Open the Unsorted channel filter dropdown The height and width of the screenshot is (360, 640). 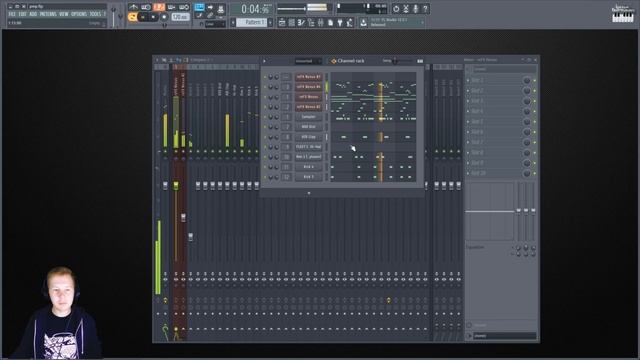point(308,61)
